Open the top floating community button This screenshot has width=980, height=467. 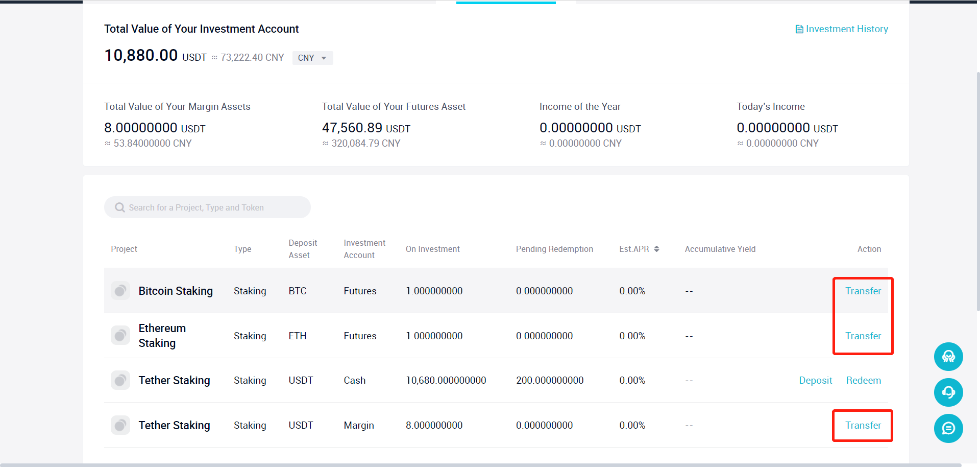pyautogui.click(x=948, y=357)
